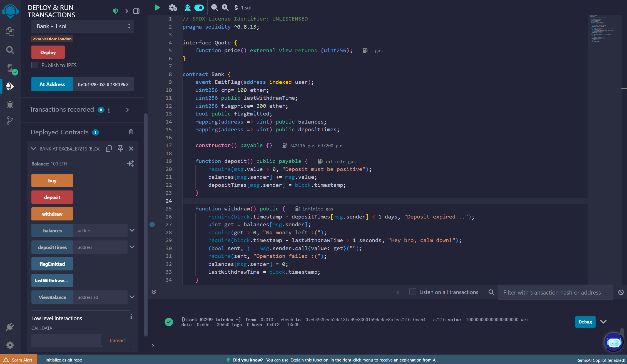Expand the balances function inputs
627x364 pixels.
(x=132, y=230)
